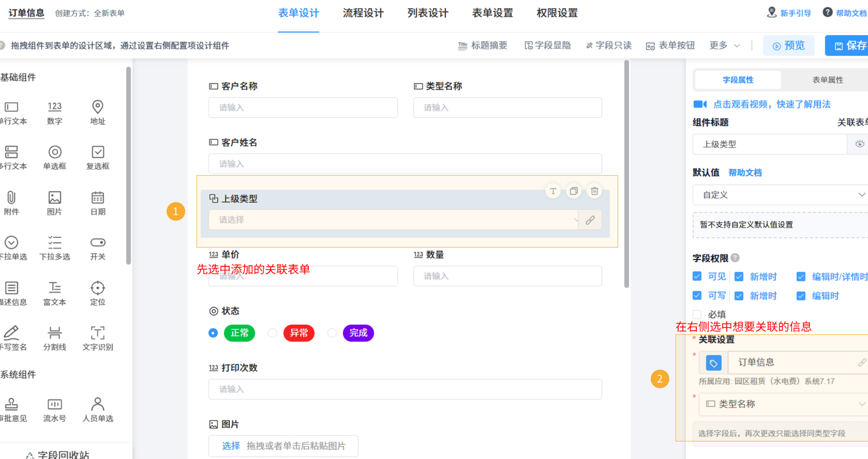Enable the 必填 required checkbox
The width and height of the screenshot is (868, 459).
[697, 315]
